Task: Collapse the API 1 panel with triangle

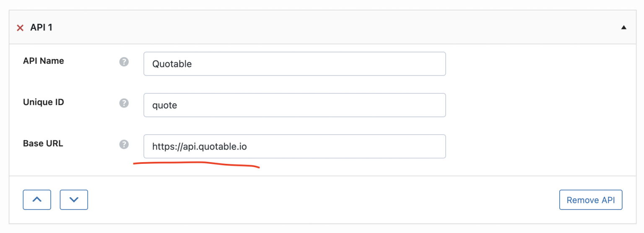Action: click(623, 28)
